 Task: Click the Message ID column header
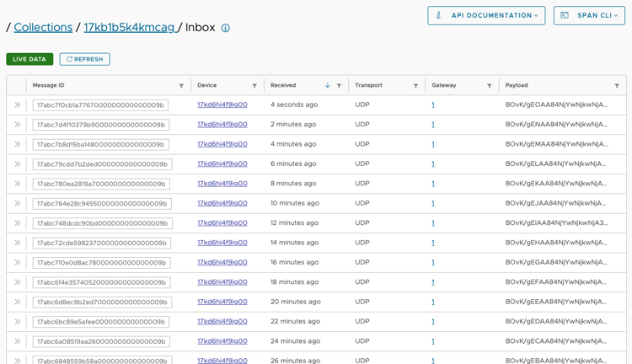[x=48, y=85]
